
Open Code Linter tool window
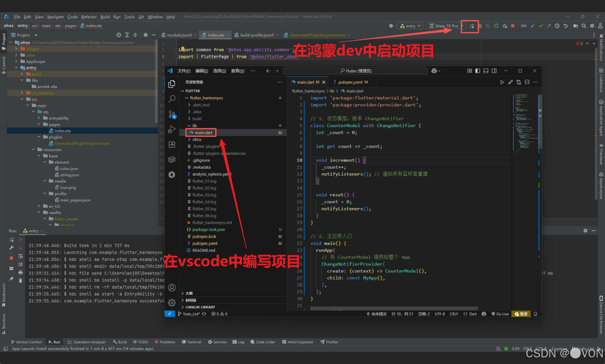pyautogui.click(x=263, y=342)
